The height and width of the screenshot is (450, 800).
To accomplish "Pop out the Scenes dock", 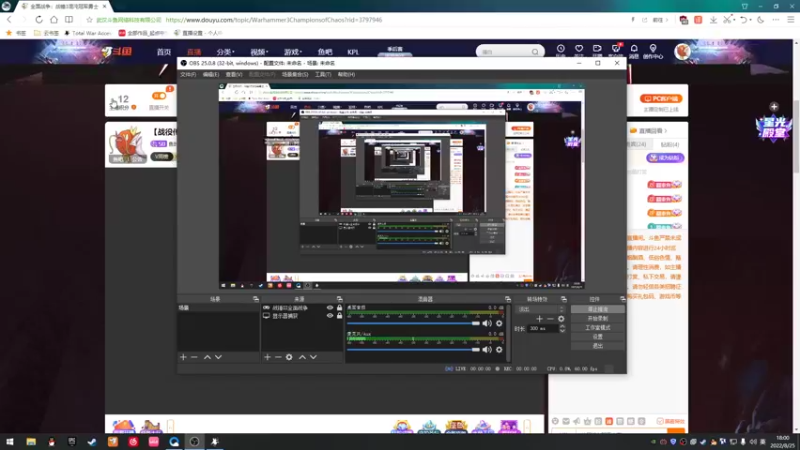I will tap(256, 299).
